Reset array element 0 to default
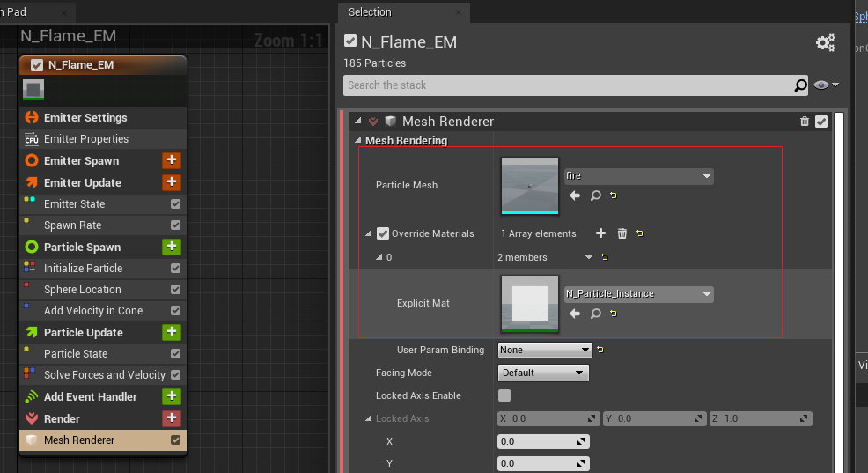 (605, 257)
